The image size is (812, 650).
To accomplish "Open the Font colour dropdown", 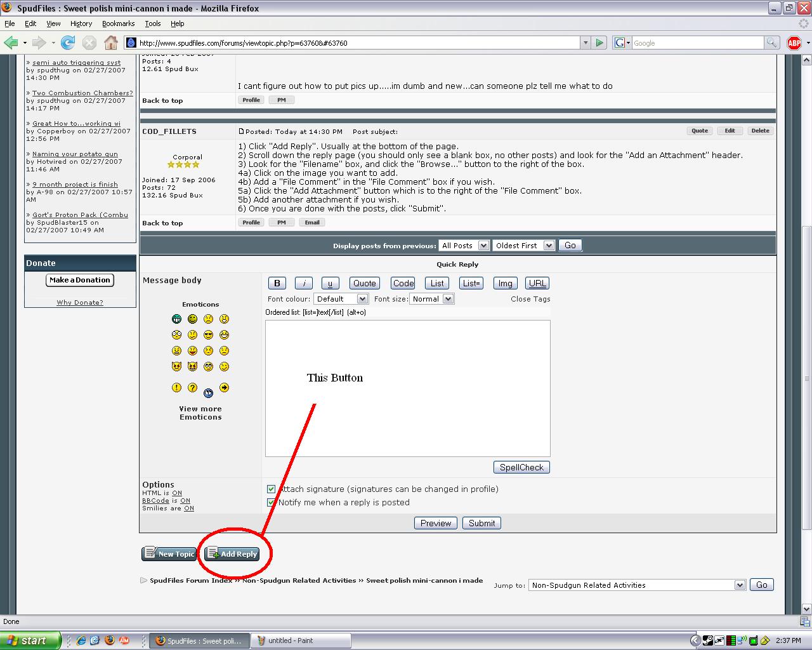I will pos(341,299).
